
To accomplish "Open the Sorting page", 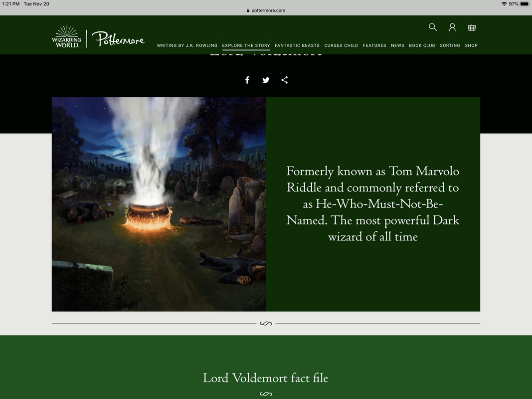I will click(450, 45).
